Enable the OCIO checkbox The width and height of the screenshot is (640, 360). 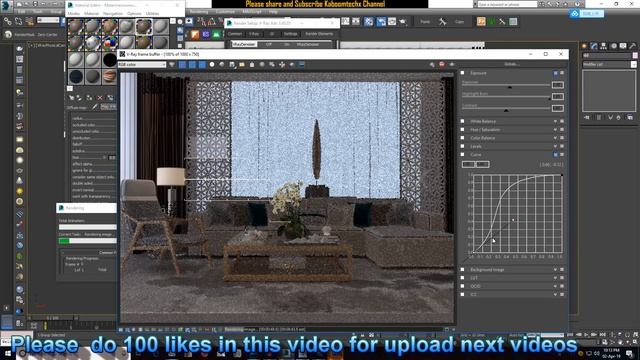click(462, 286)
